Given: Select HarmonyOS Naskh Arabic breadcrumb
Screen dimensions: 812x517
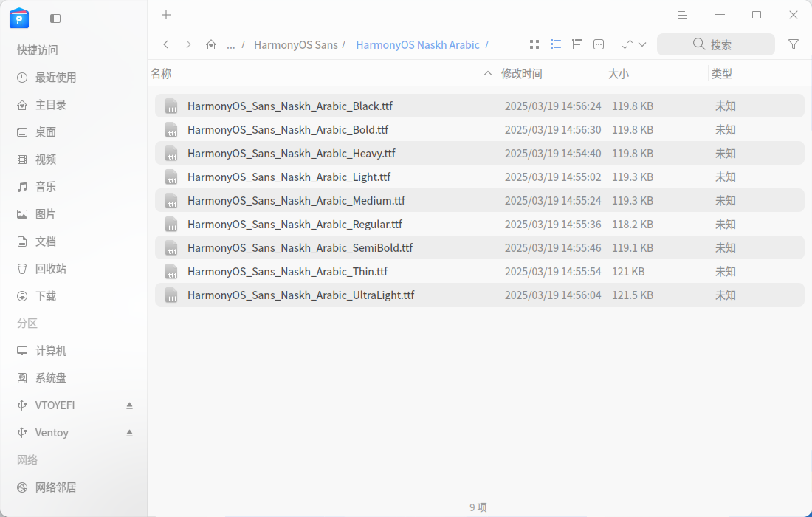Looking at the screenshot, I should click(x=418, y=45).
